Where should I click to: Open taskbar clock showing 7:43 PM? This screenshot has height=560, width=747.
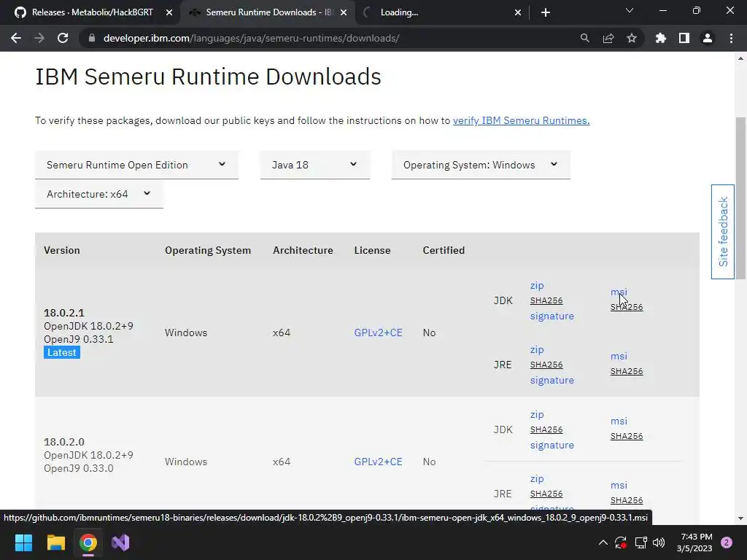[x=694, y=542]
